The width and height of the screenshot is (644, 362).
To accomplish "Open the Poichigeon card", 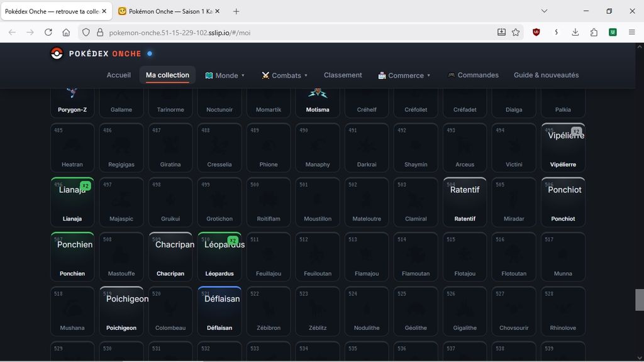I will click(x=121, y=311).
